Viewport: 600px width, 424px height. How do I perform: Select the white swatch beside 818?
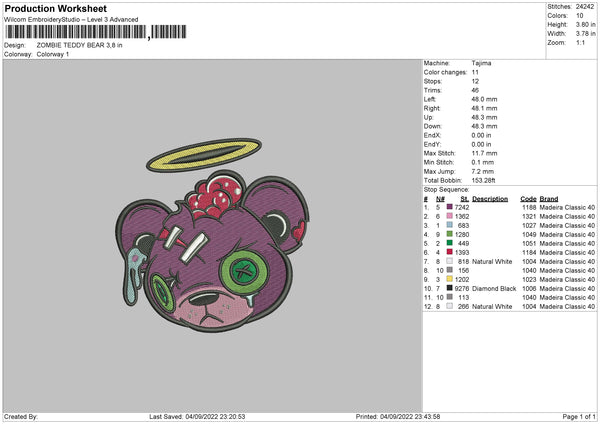point(450,261)
